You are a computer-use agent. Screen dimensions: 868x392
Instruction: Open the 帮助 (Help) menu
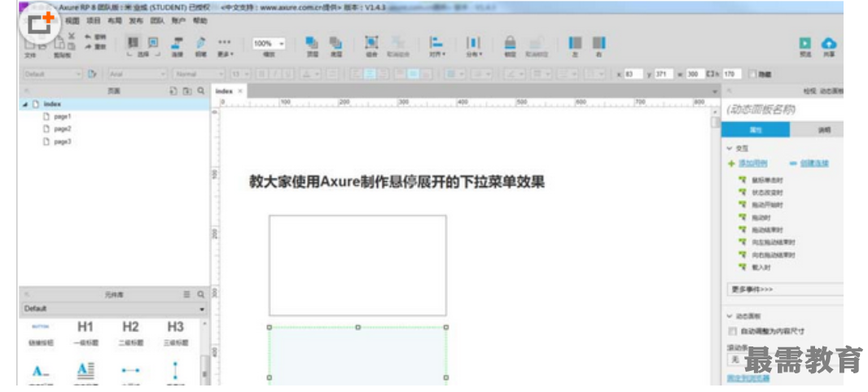(199, 21)
